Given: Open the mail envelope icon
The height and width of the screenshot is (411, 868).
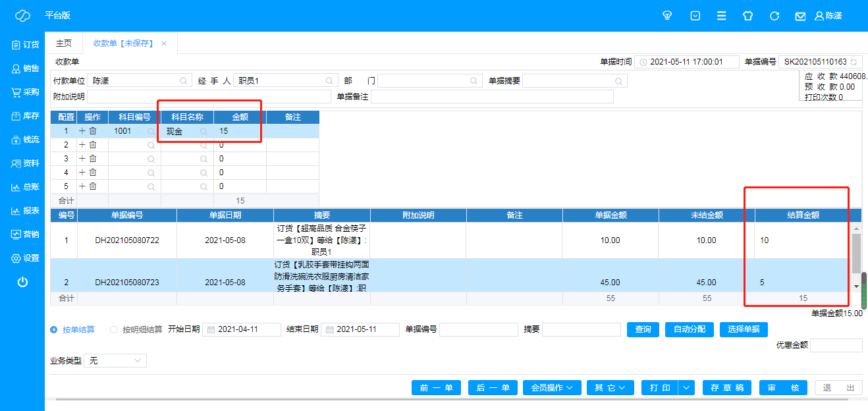Looking at the screenshot, I should click(x=800, y=16).
